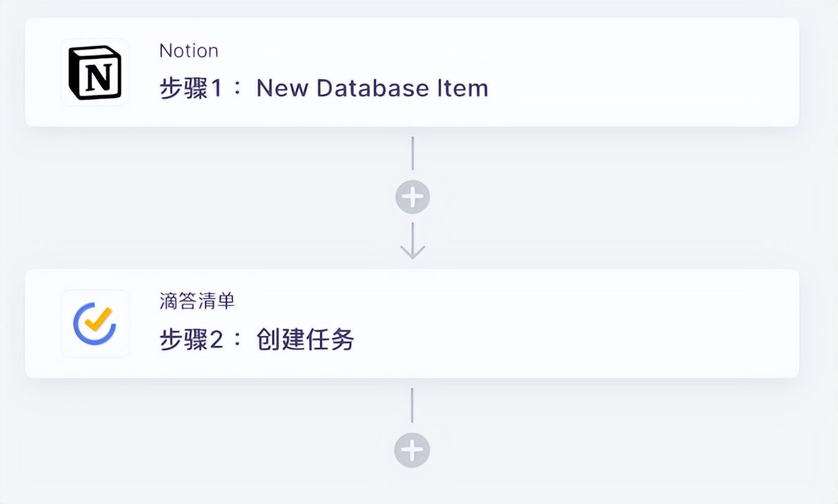
Task: Click the New Database Item trigger step
Action: 411,72
